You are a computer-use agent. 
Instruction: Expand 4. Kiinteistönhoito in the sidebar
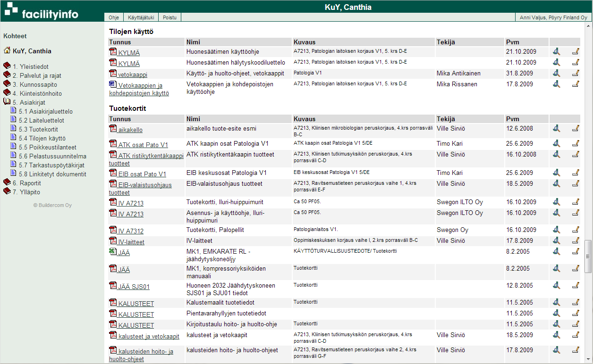[x=7, y=93]
